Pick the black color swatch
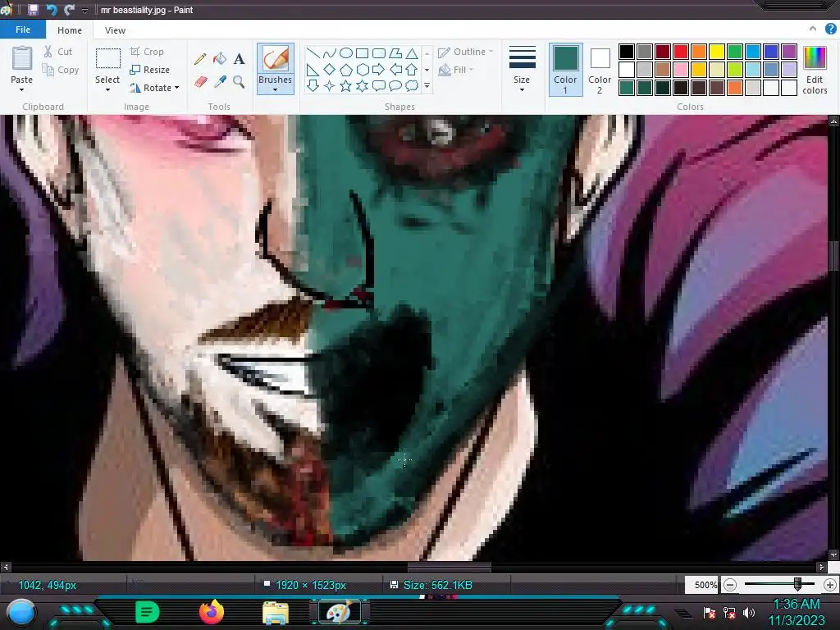The height and width of the screenshot is (630, 840). click(627, 52)
